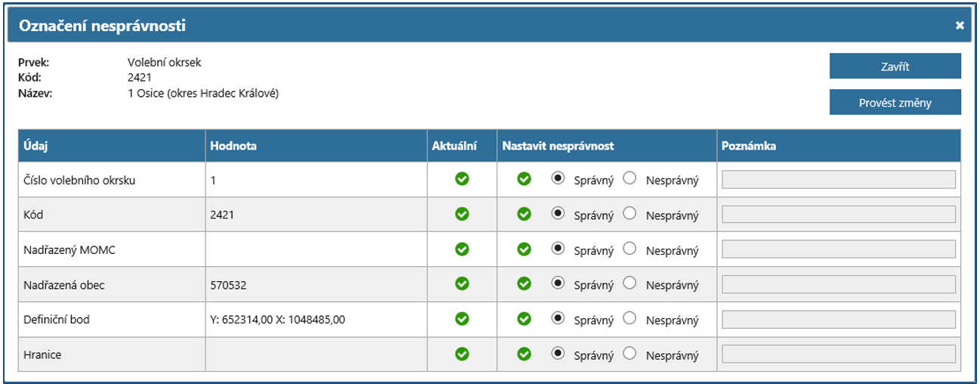The image size is (980, 384).
Task: Select Nesprávný for Číslo volebního okrsku
Action: 630,178
